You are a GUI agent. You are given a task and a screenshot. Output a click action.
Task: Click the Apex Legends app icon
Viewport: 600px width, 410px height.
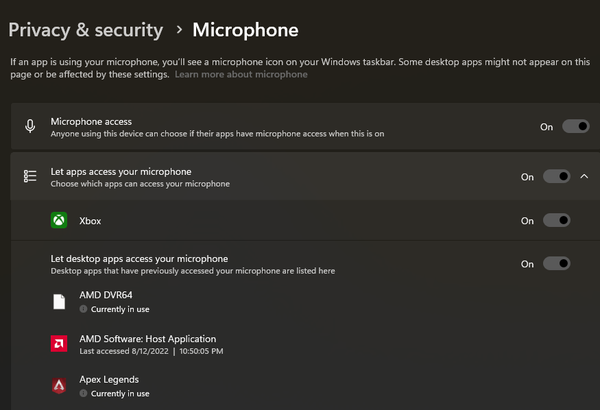(59, 385)
